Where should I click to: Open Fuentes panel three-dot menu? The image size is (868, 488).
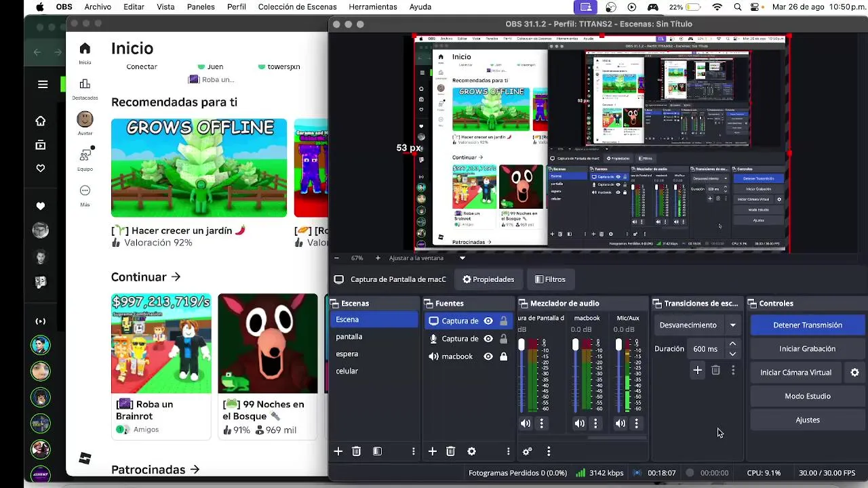pos(508,451)
